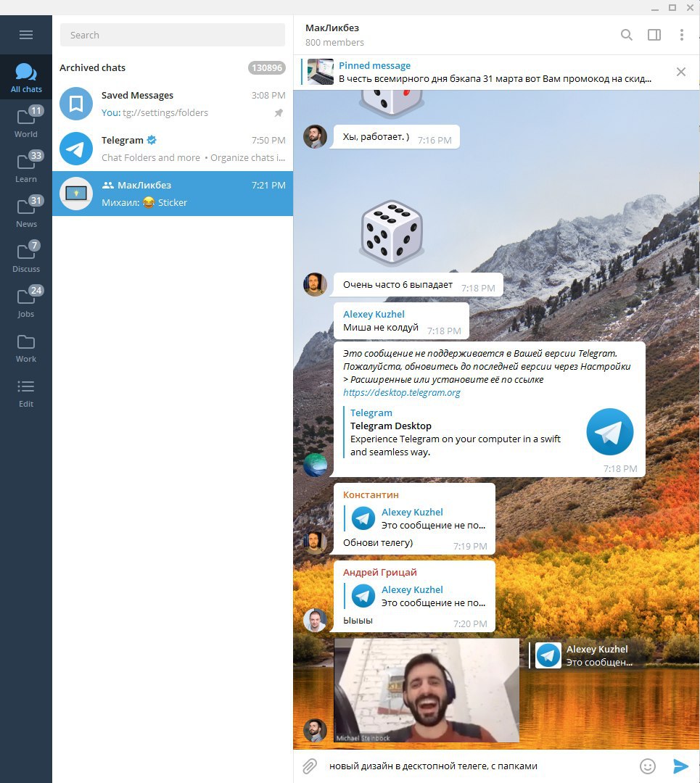This screenshot has height=783, width=700.
Task: Open reply quote in Андрей Грицай's message
Action: [415, 596]
